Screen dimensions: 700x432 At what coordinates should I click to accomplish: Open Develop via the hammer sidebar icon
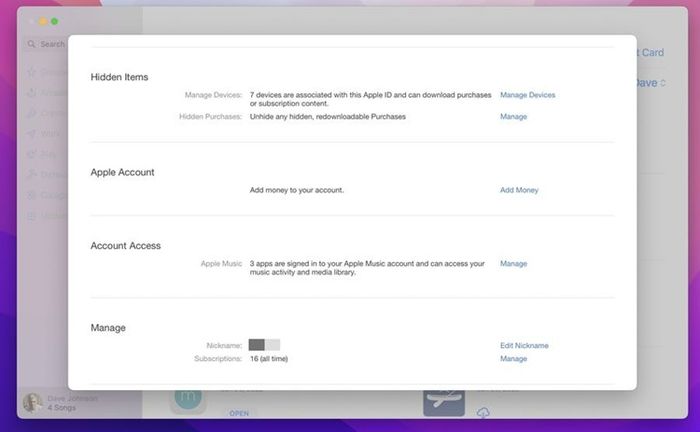(x=32, y=174)
